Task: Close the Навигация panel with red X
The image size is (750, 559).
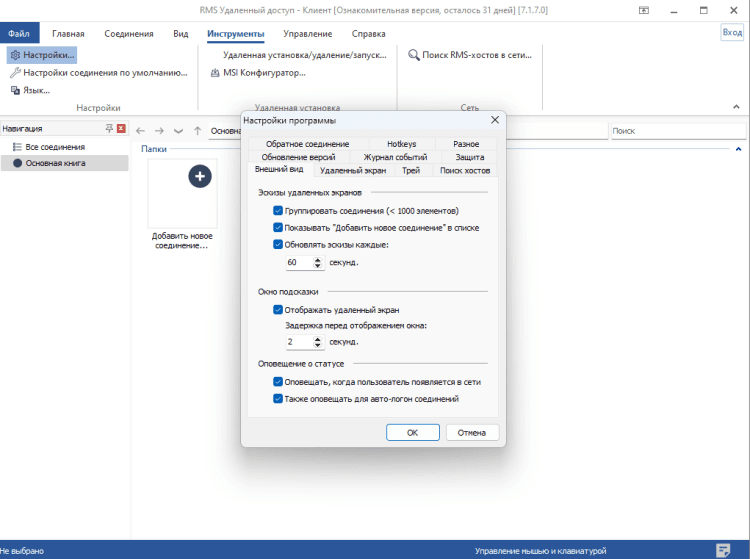Action: pos(121,128)
